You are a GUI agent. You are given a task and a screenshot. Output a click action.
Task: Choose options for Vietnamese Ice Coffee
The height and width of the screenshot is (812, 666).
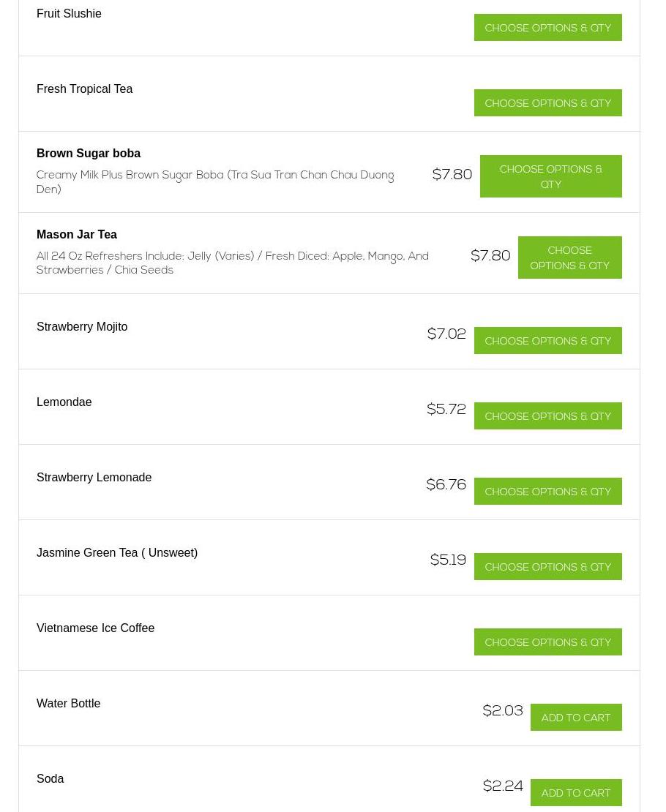click(547, 642)
